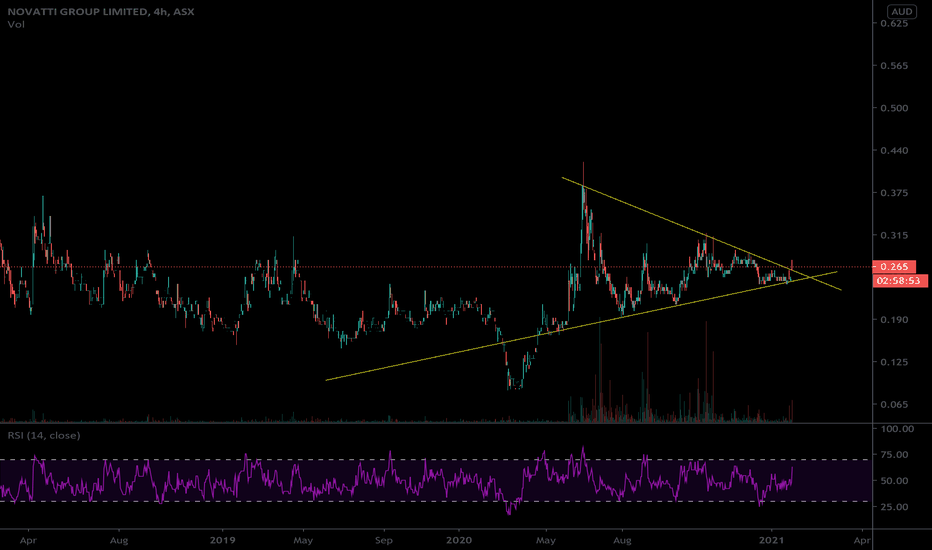Click the 75.00 RSI axis value

point(894,454)
